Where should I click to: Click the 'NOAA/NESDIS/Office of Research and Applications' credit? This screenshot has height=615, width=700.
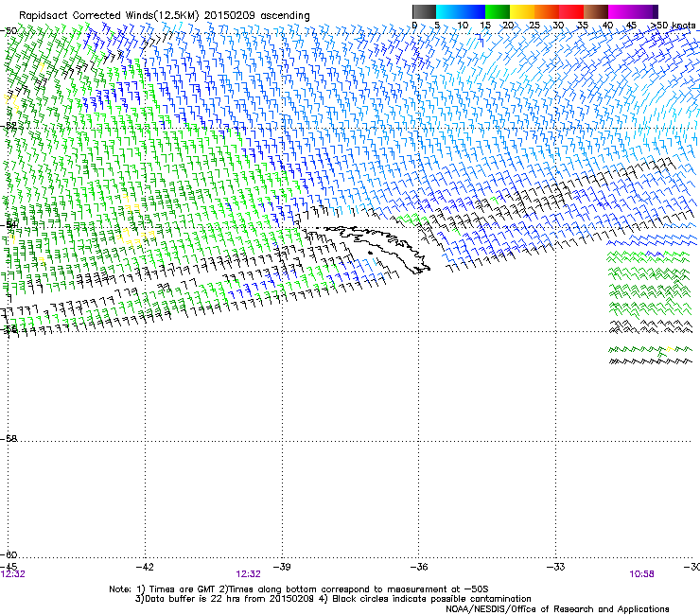pos(557,608)
